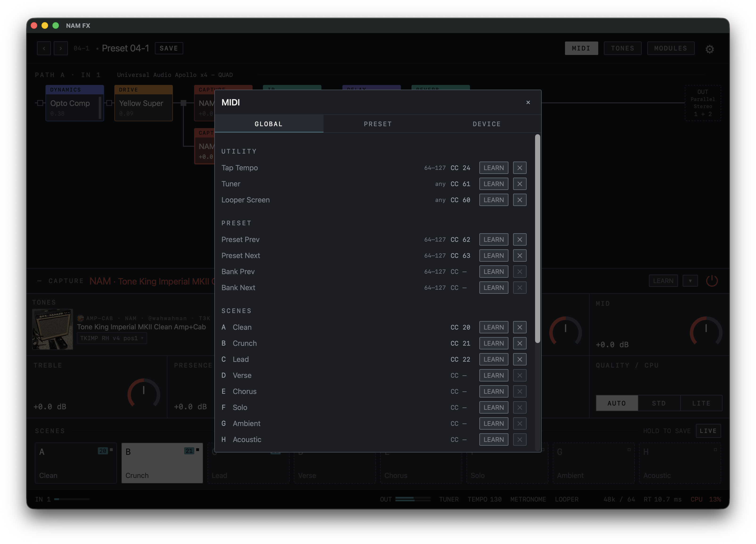Viewport: 756px width, 544px height.
Task: Open the MODULES panel from top bar
Action: coord(671,48)
